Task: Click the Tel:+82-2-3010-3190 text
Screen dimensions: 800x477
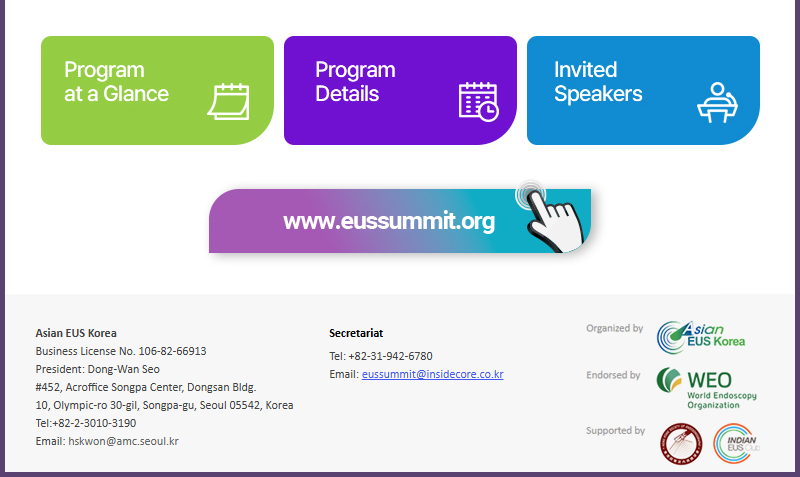Action: point(86,423)
